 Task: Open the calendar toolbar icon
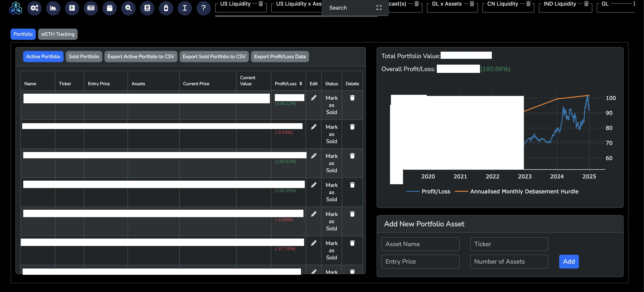point(109,8)
